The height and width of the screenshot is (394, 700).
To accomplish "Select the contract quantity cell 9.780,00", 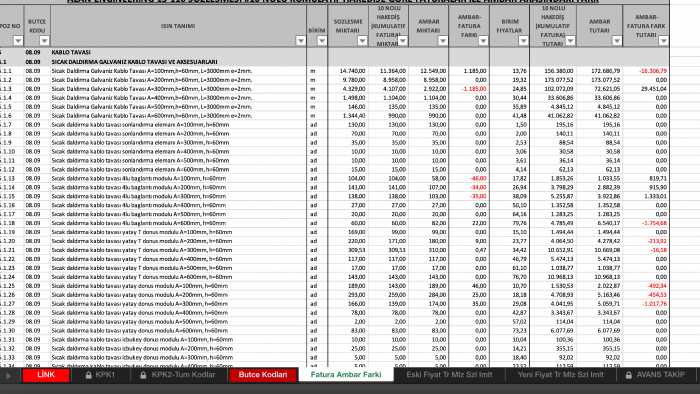I will pyautogui.click(x=348, y=80).
